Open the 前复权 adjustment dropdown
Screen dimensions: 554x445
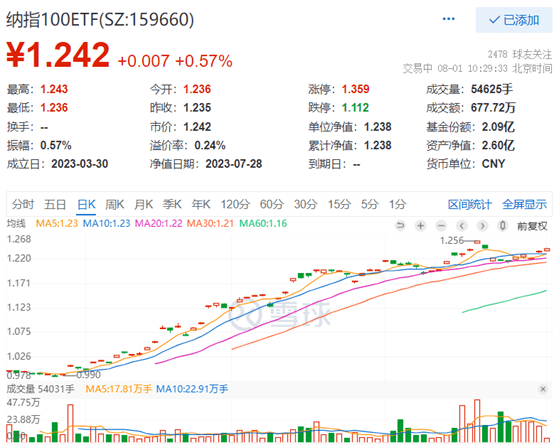coord(532,226)
